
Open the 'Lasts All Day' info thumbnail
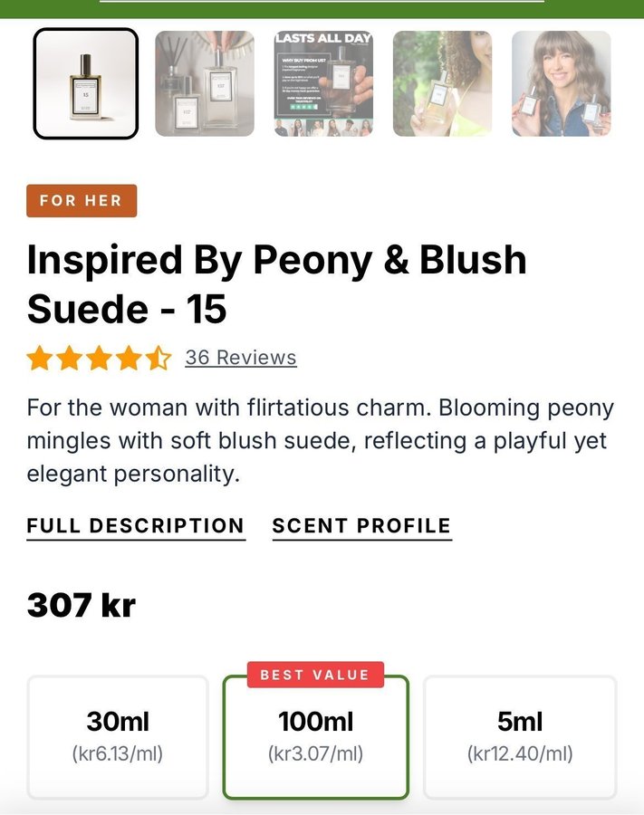(323, 83)
